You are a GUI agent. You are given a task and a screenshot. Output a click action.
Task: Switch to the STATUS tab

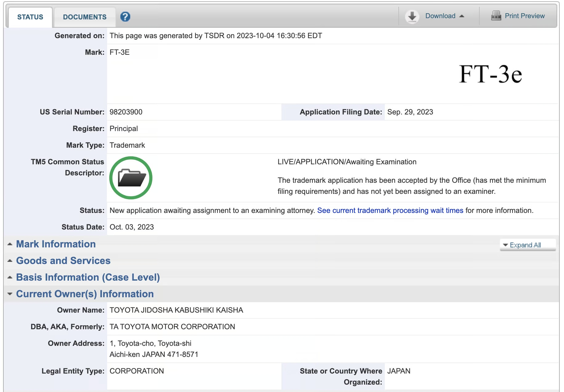(x=30, y=17)
